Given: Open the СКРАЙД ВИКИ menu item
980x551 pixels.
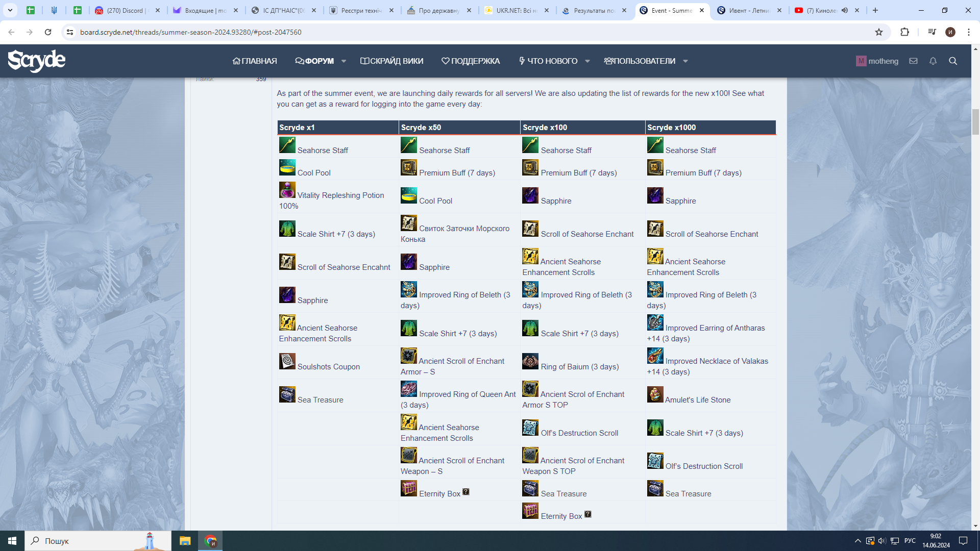Looking at the screenshot, I should pos(391,61).
